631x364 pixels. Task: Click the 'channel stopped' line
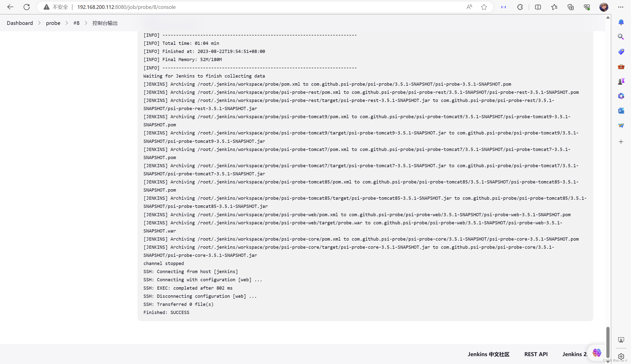[164, 263]
